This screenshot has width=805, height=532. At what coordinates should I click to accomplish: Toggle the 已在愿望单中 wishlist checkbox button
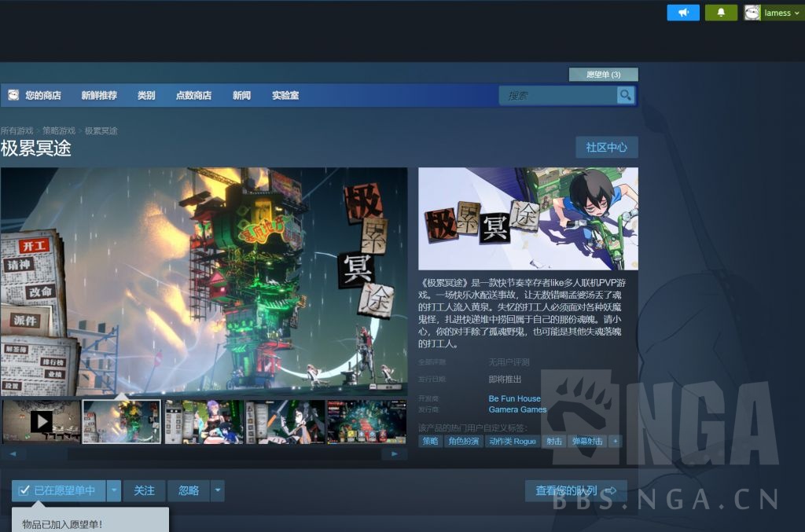tap(58, 490)
